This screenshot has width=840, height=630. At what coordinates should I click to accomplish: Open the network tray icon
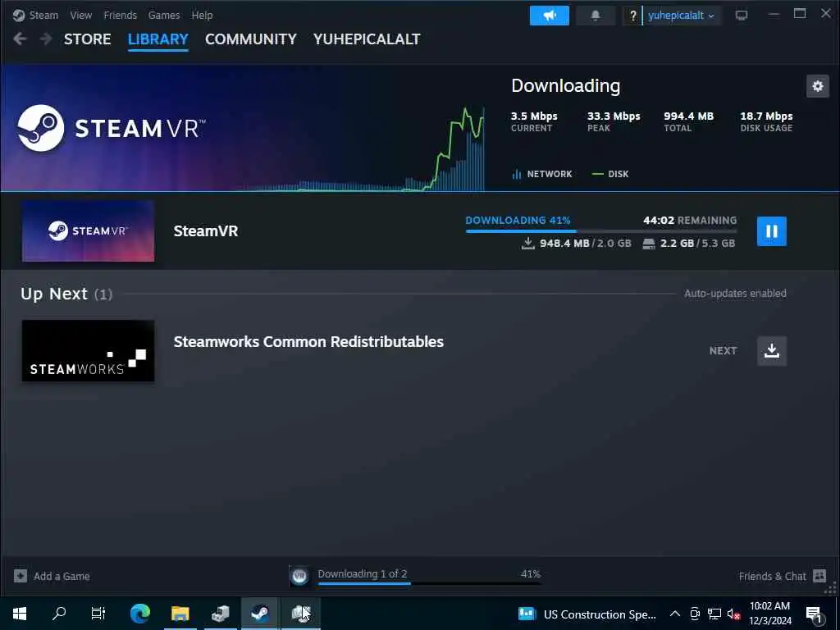pos(714,614)
